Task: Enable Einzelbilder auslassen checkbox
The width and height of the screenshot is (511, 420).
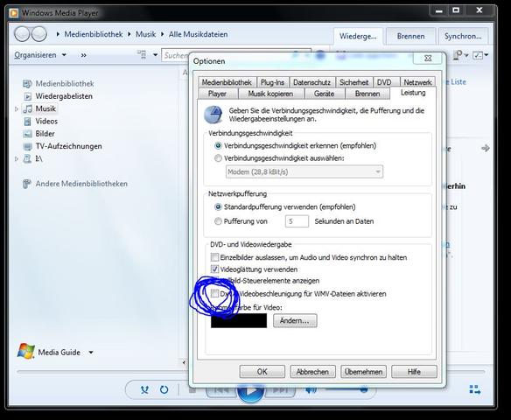Action: [x=214, y=257]
